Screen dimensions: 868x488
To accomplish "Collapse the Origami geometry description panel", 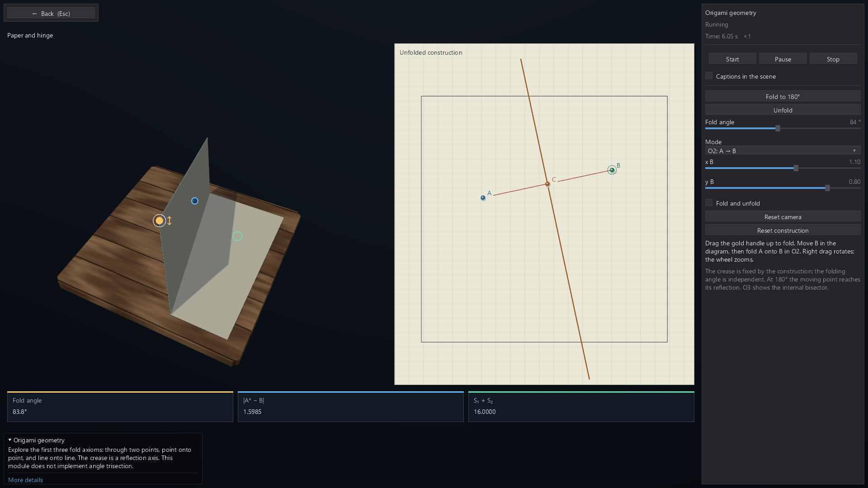I will (10, 440).
